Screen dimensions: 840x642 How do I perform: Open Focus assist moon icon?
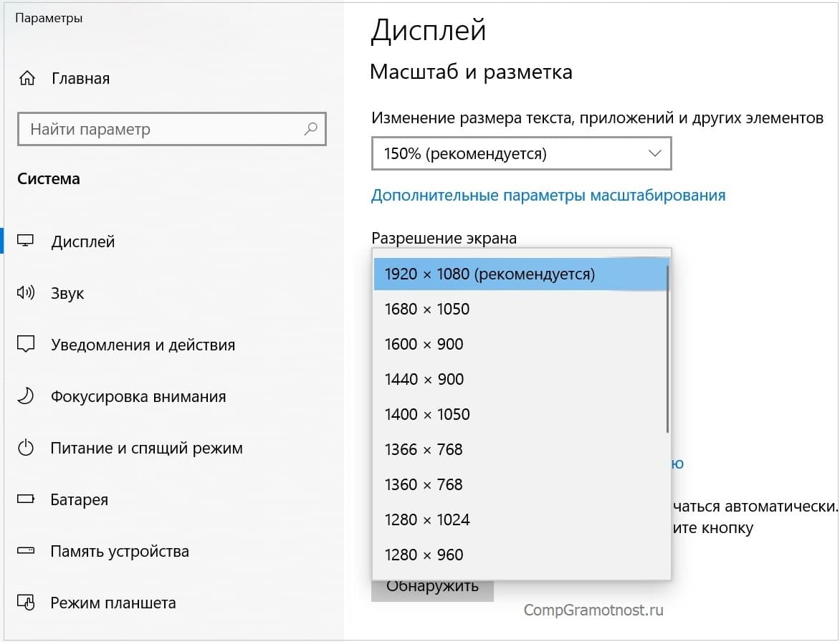pos(26,396)
